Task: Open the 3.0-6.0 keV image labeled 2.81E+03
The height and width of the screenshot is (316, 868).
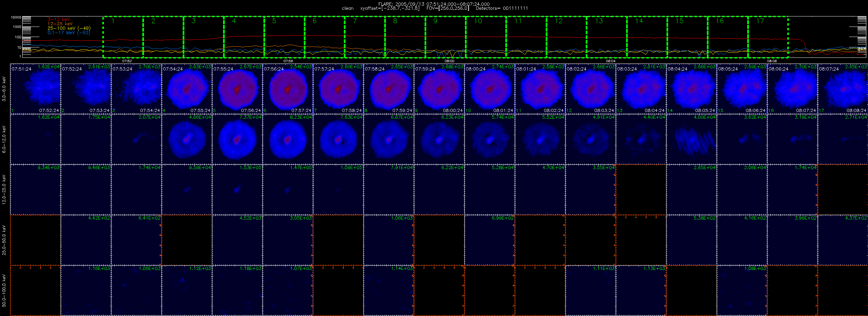Action: point(641,88)
